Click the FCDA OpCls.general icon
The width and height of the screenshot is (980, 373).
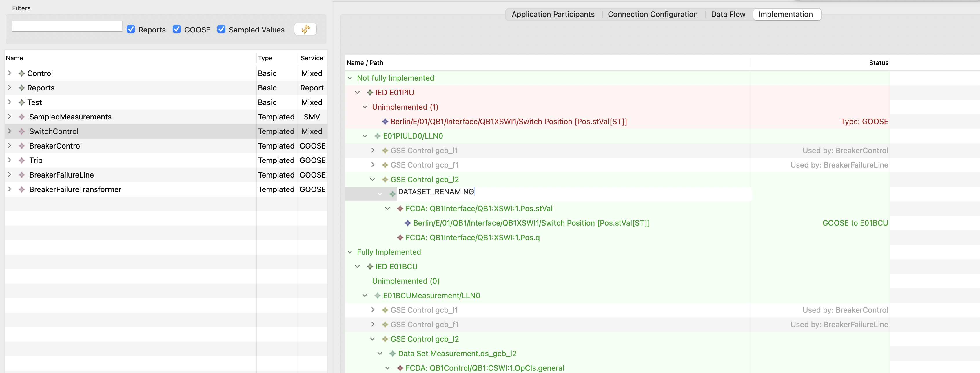pos(400,368)
